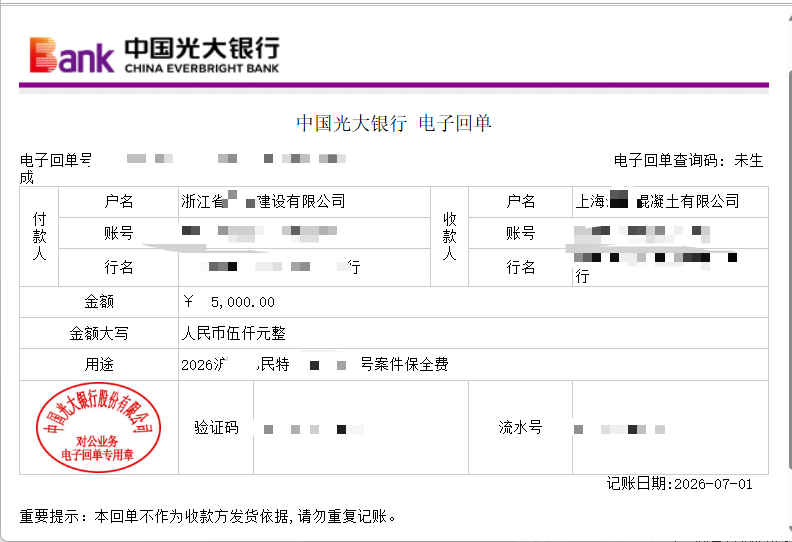The height and width of the screenshot is (542, 792).
Task: Click the 电子回单号 label
Action: (56, 161)
